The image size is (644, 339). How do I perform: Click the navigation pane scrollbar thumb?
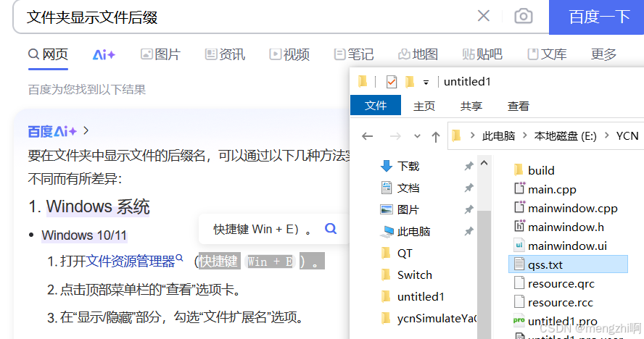click(484, 274)
